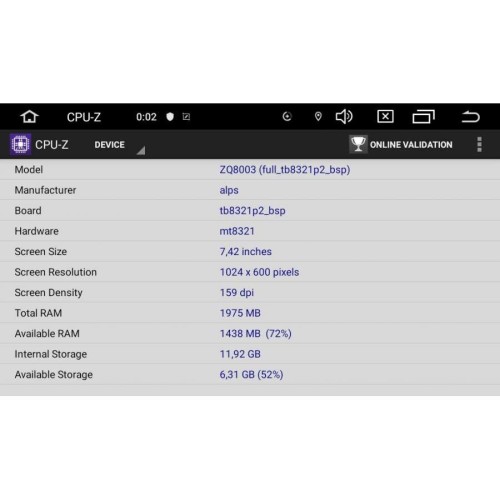Select the 1438 MB (72%) value
500x500 pixels.
(256, 334)
